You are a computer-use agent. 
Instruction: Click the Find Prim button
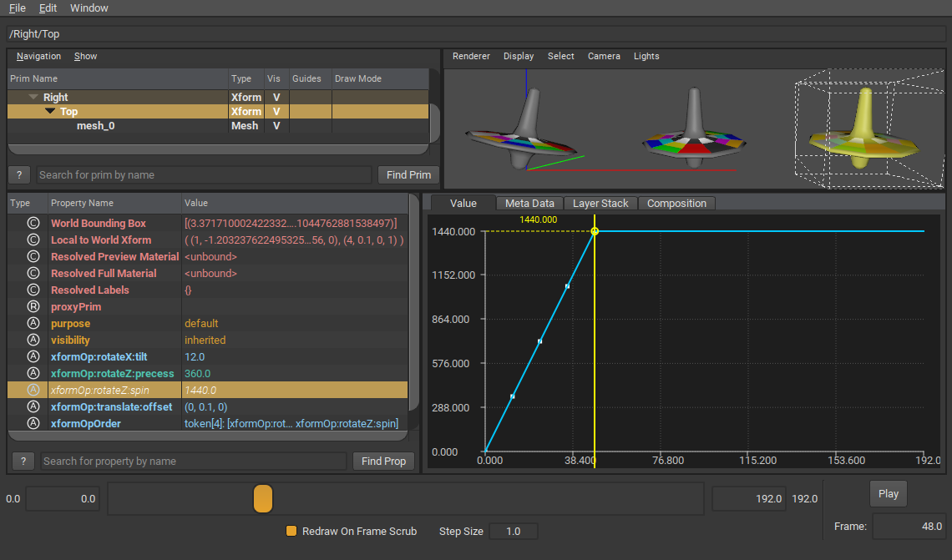[408, 174]
